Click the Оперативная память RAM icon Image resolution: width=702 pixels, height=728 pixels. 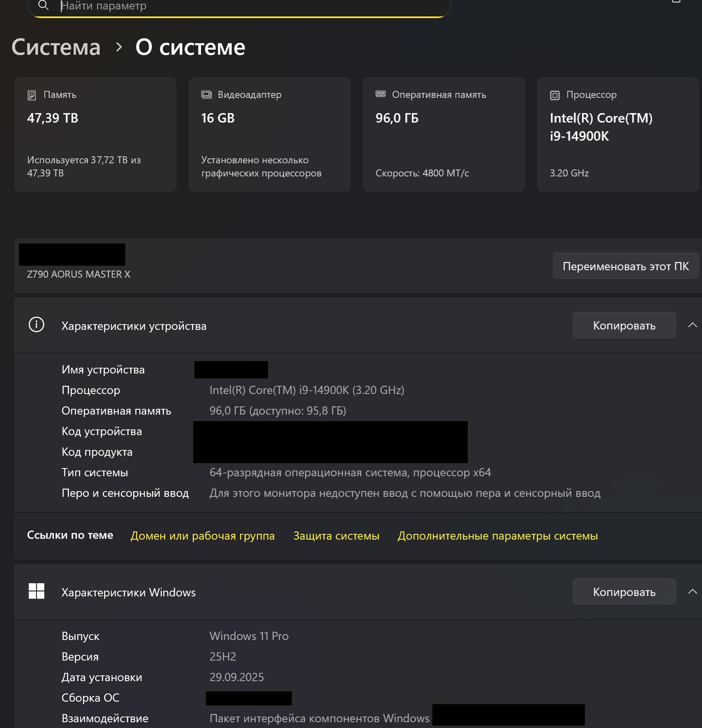tap(381, 94)
